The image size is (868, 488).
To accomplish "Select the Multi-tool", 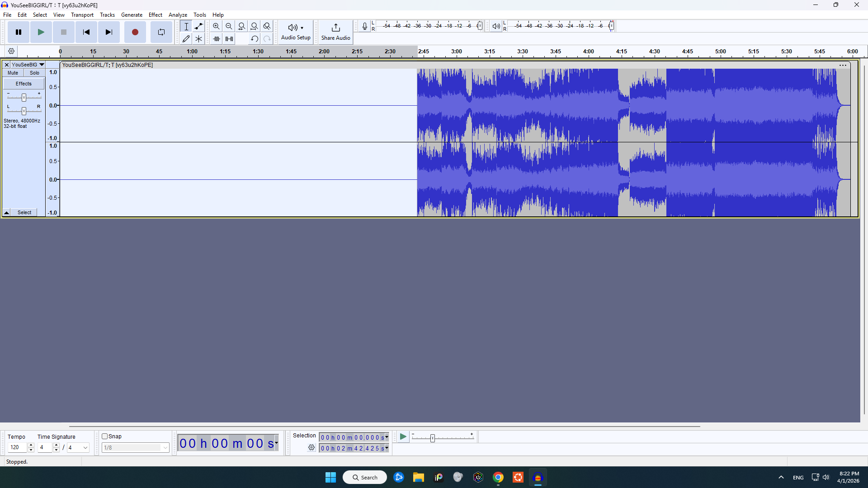I will 198,39.
